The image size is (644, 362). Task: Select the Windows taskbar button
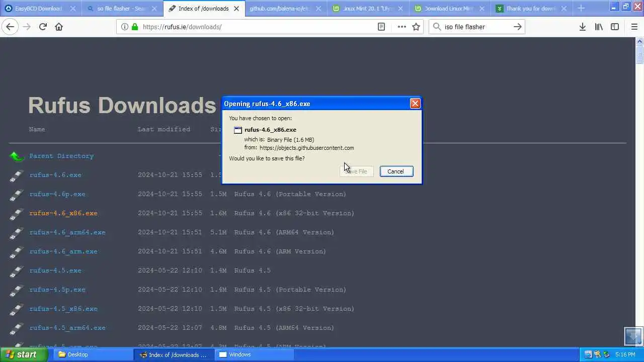(255, 354)
